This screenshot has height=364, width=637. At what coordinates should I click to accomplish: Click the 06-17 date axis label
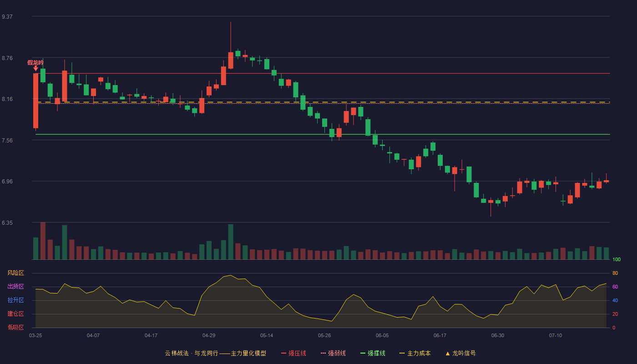click(x=440, y=335)
